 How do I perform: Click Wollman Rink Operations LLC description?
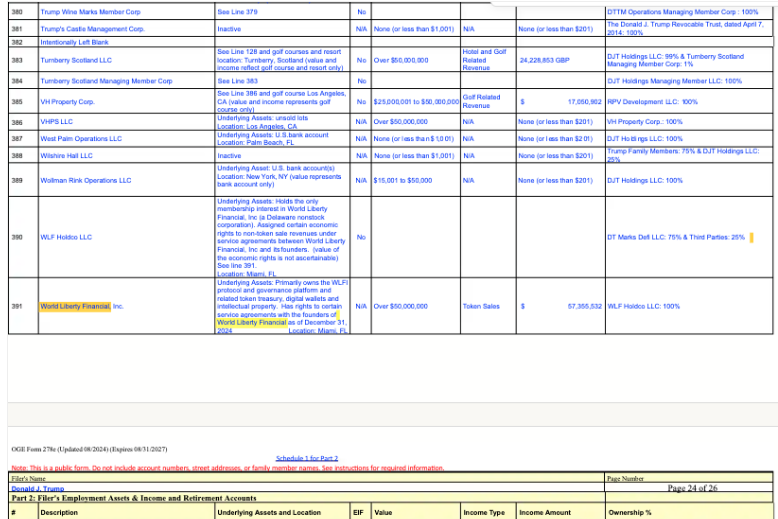86,180
